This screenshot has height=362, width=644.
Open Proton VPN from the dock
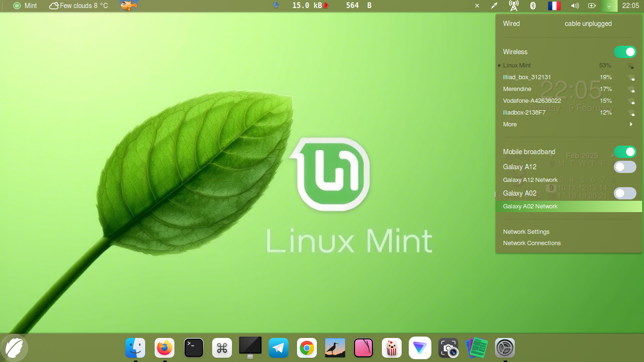(x=420, y=348)
